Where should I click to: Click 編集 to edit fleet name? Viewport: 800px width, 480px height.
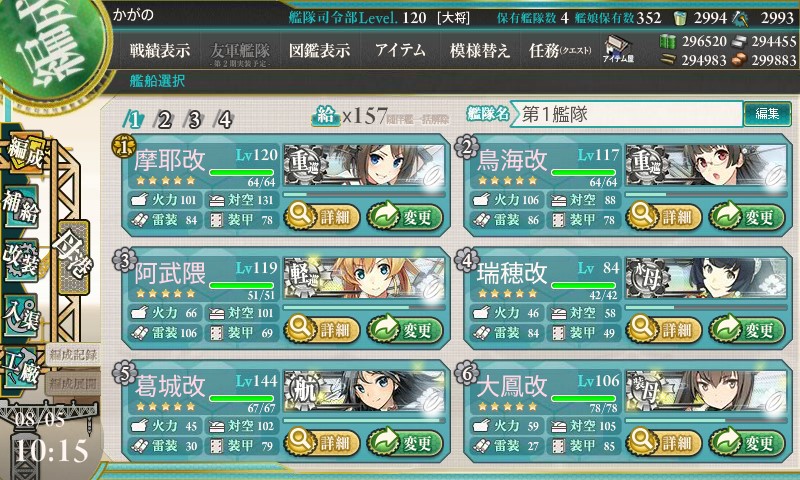(x=767, y=113)
